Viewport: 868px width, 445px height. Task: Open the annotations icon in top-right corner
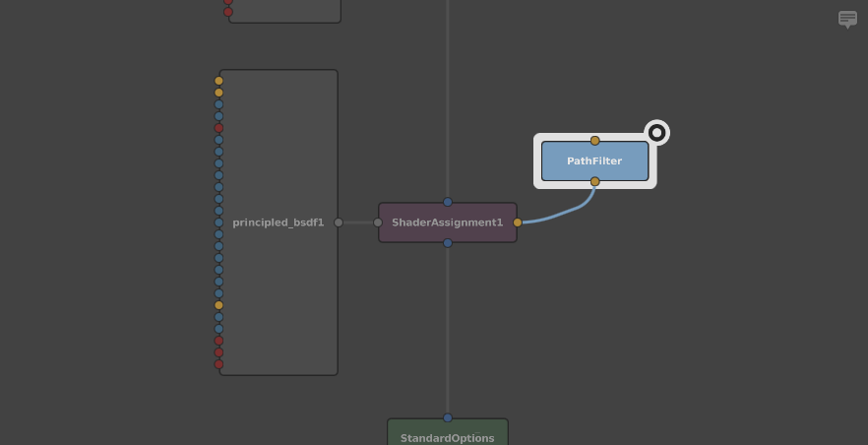847,20
